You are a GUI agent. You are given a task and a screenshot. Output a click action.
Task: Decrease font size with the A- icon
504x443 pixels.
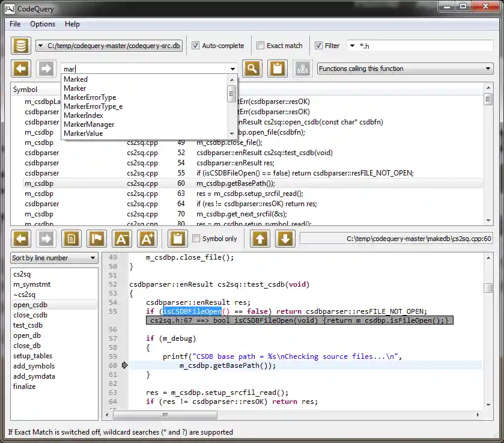(x=122, y=239)
